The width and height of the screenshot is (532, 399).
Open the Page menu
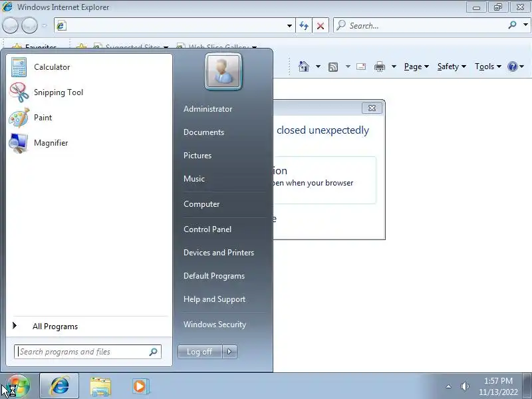416,66
